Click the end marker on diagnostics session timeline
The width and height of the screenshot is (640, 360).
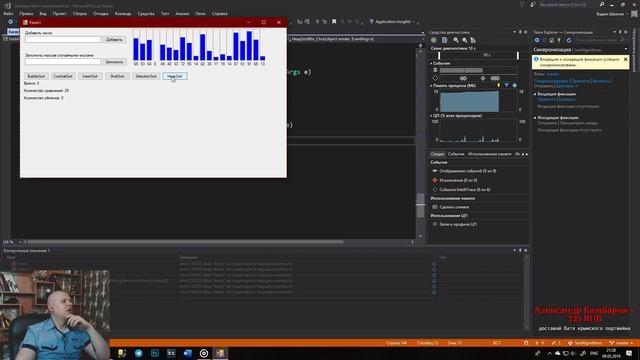point(518,56)
